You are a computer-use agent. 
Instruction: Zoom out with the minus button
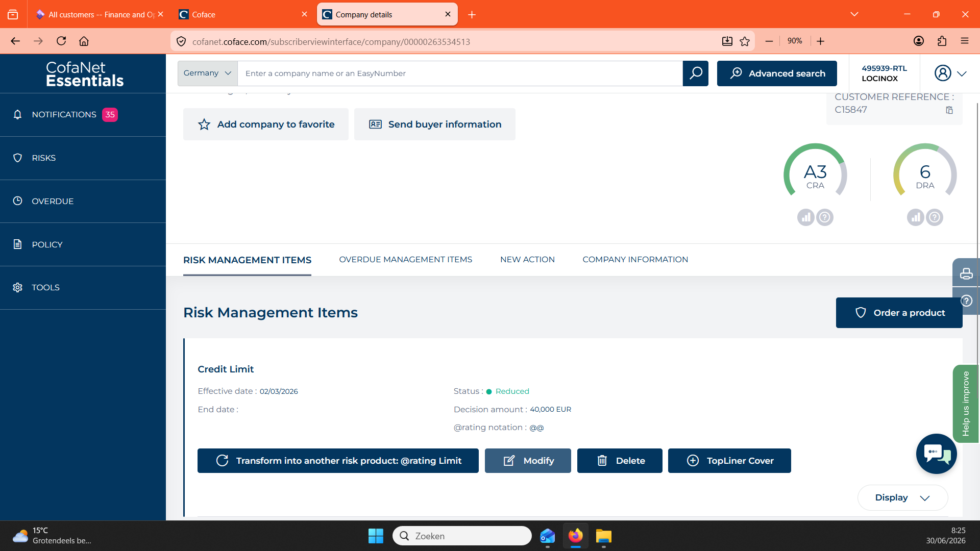769,41
